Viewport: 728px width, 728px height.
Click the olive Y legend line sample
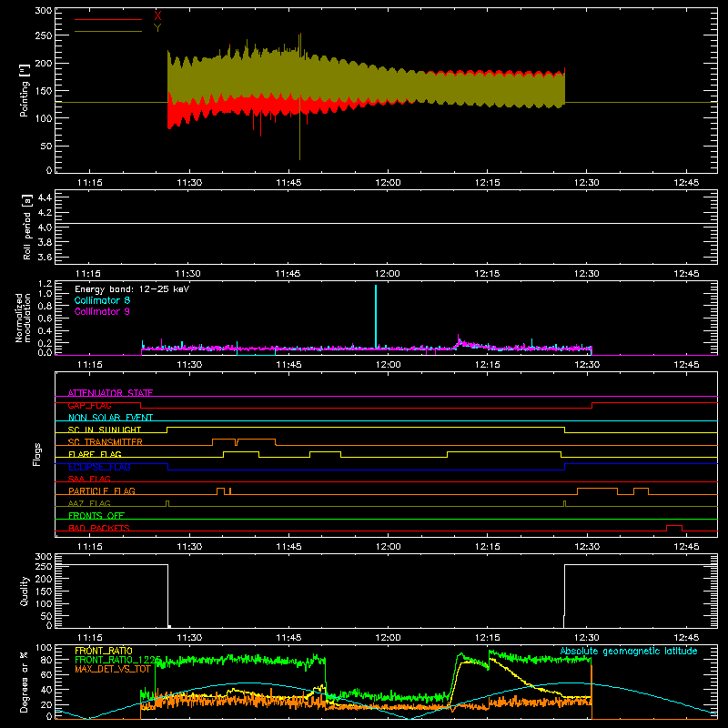[108, 32]
